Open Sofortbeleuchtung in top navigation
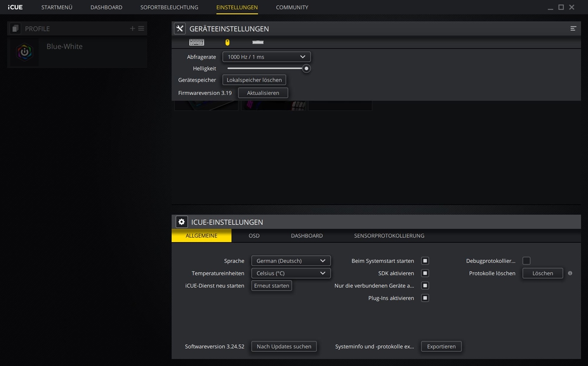The height and width of the screenshot is (366, 588). (169, 7)
